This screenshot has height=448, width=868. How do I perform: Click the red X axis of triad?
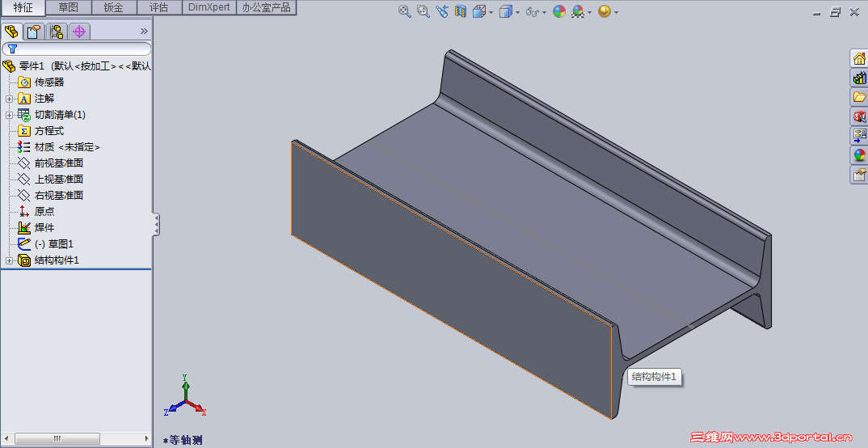pos(197,408)
